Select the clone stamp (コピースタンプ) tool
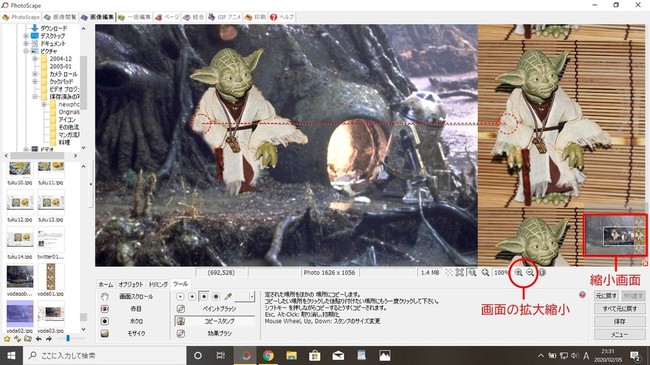Viewport: 650px width, 365px height. pyautogui.click(x=215, y=321)
